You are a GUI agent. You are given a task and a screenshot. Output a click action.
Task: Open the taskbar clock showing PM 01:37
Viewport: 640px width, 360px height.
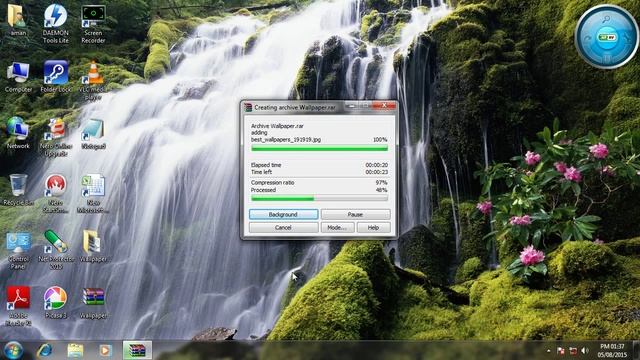pyautogui.click(x=612, y=351)
